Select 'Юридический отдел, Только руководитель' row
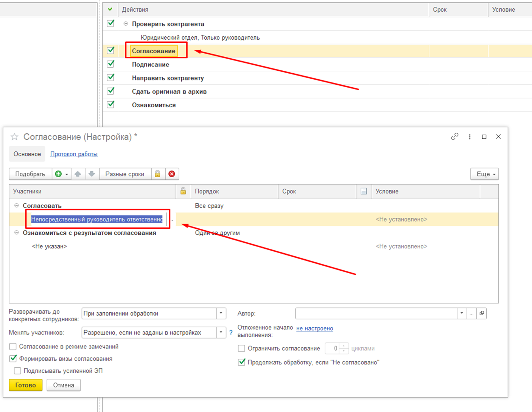This screenshot has width=532, height=412. pyautogui.click(x=317, y=37)
